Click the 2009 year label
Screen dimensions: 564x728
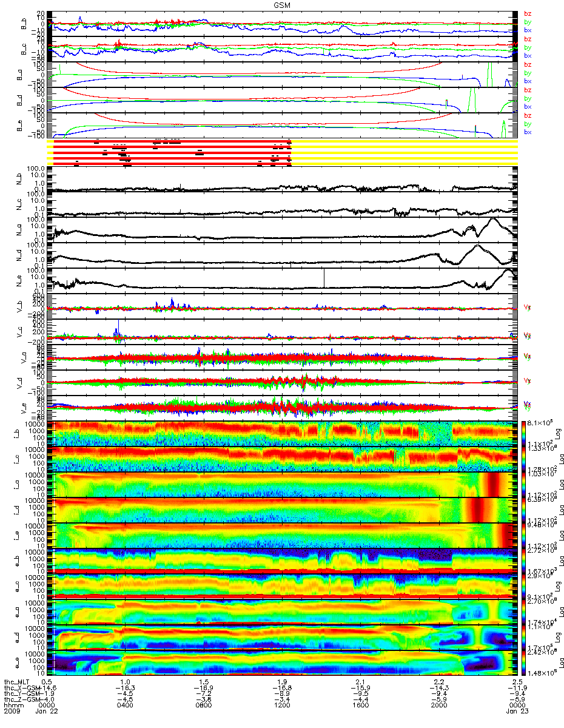click(x=12, y=710)
